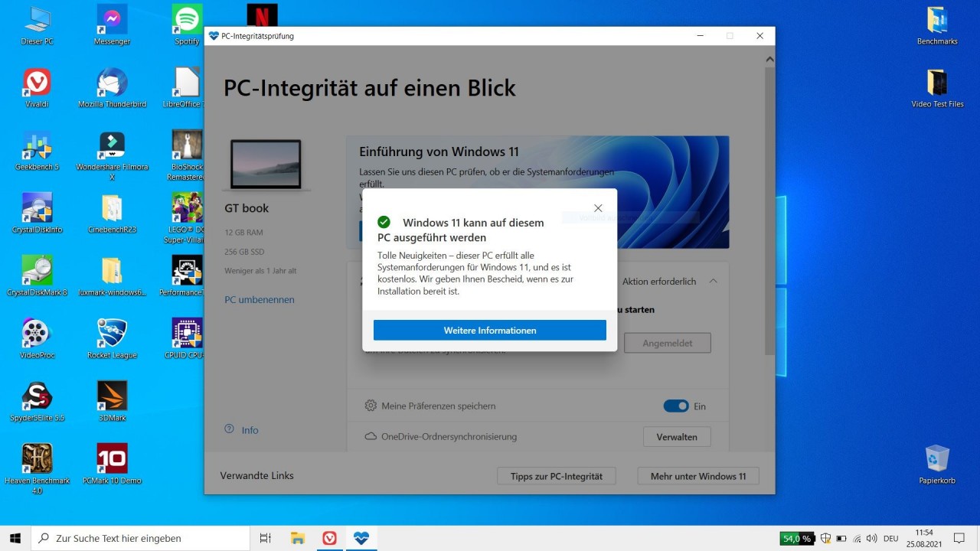Open the CrystalDiskInfo desktop shortcut
The height and width of the screenshot is (551, 980).
pos(37,213)
